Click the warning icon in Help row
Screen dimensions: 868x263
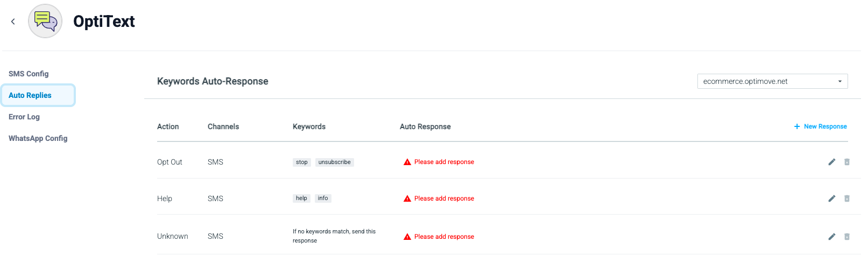point(407,198)
